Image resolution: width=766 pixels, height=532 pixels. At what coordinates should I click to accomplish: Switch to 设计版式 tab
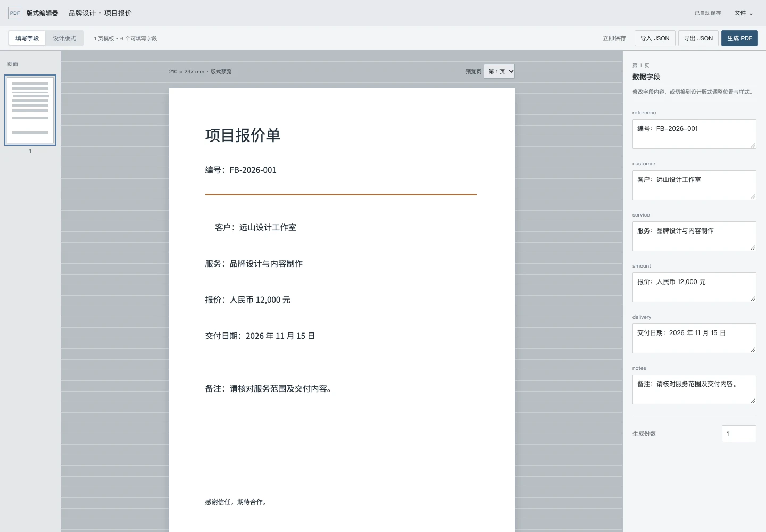(x=64, y=38)
